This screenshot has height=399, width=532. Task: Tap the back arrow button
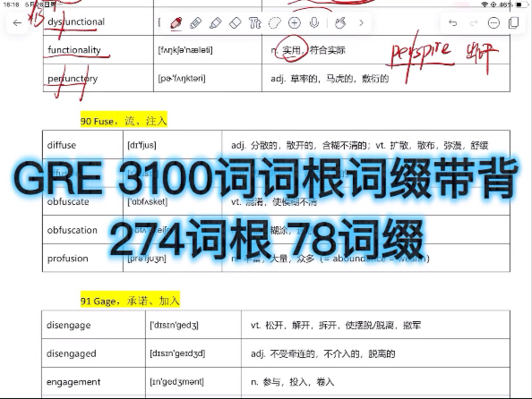coord(17,23)
